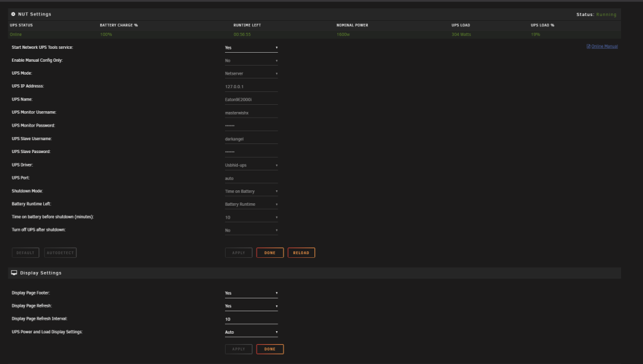Screen dimensions: 643x364
Task: Open Turn off UPS after shutdown dropdown
Action: click(x=251, y=230)
